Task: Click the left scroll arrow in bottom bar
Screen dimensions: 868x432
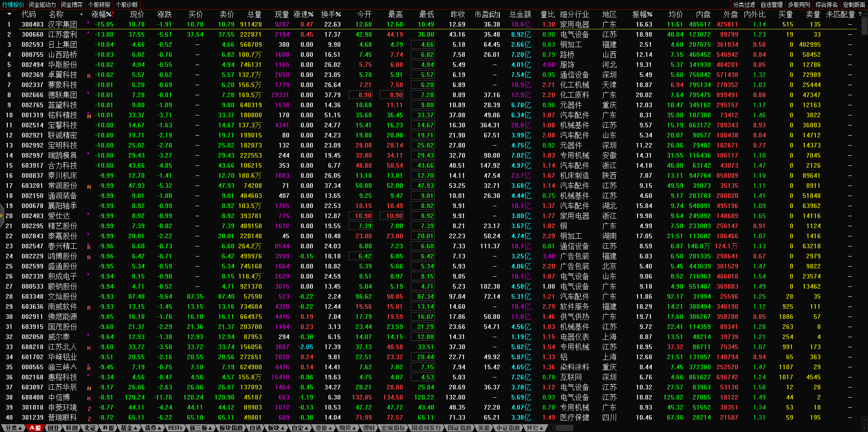Action: click(x=552, y=428)
